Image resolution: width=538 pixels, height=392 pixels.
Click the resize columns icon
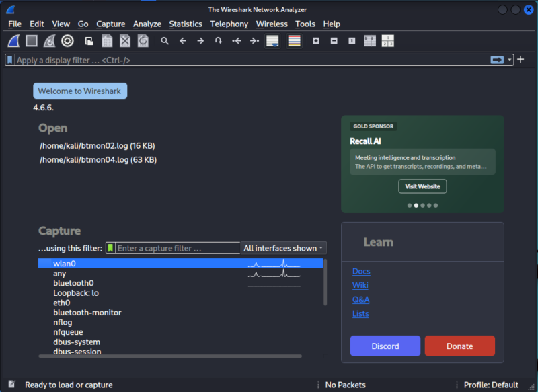(370, 41)
